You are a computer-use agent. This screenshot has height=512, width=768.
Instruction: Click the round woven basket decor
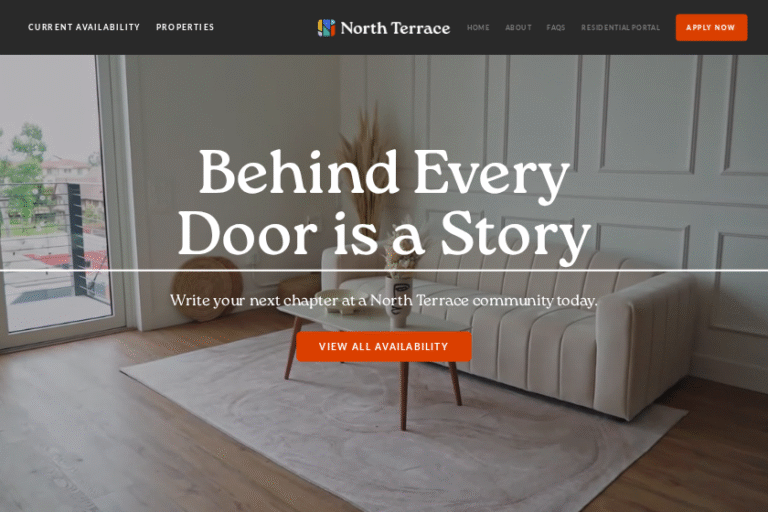point(208,289)
